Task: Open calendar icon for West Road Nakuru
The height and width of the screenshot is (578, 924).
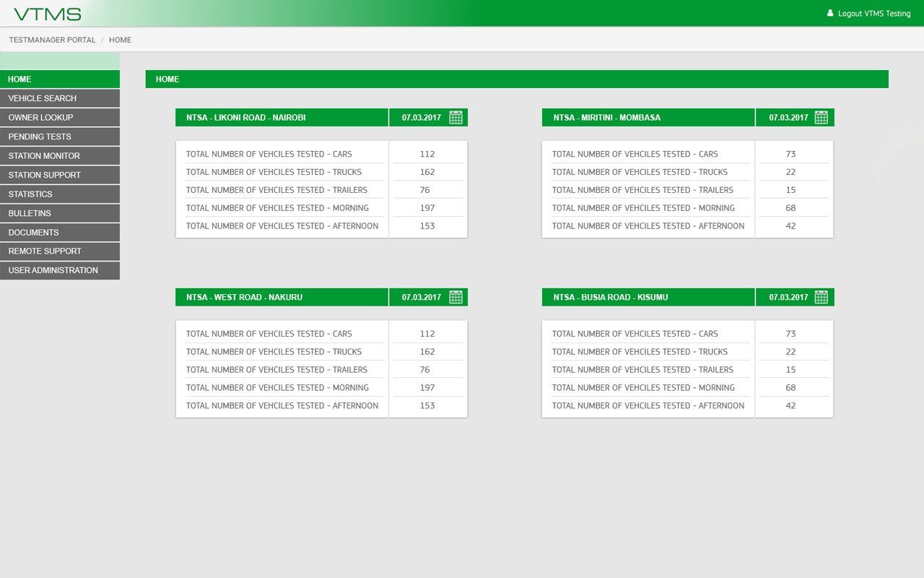Action: pos(456,297)
